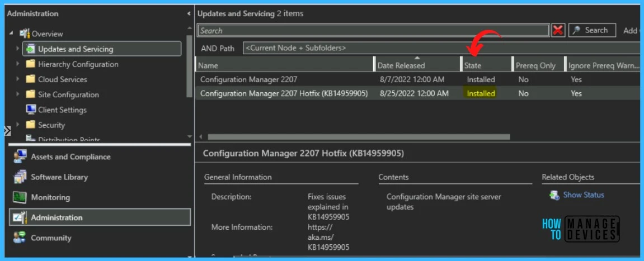Click into the Search input field
644x261 pixels.
coord(373,31)
